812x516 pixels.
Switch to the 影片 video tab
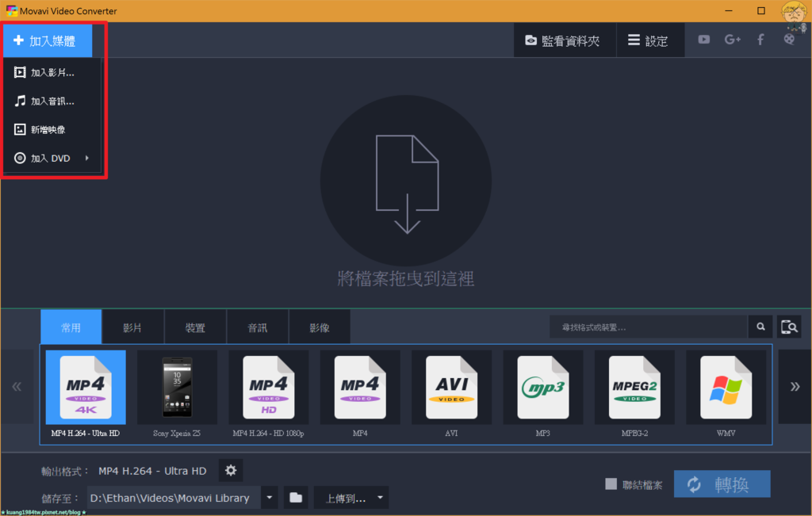tap(132, 327)
